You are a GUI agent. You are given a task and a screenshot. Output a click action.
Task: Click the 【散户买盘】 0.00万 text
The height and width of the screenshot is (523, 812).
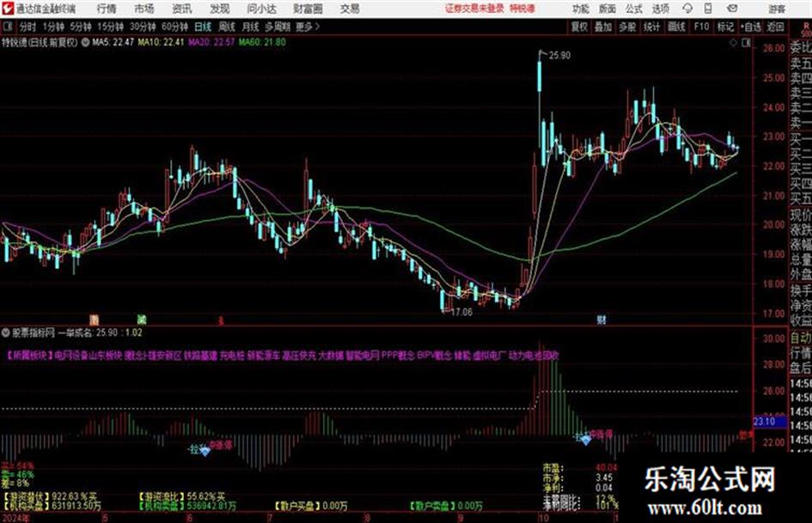point(311,506)
